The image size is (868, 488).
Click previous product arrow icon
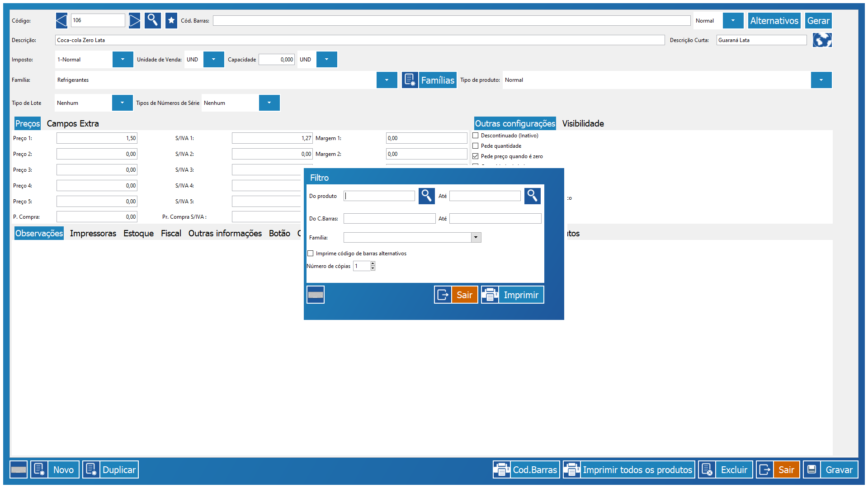click(61, 20)
